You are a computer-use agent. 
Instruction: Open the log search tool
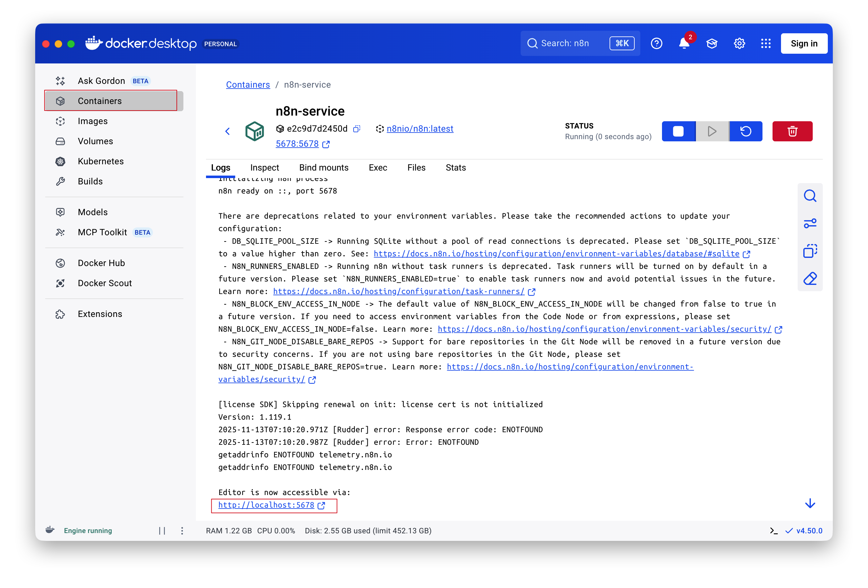click(810, 196)
